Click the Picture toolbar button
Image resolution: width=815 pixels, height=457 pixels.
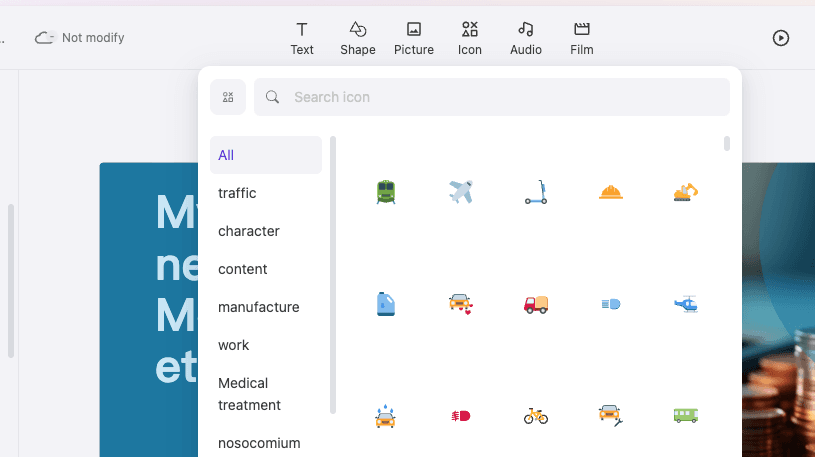414,38
